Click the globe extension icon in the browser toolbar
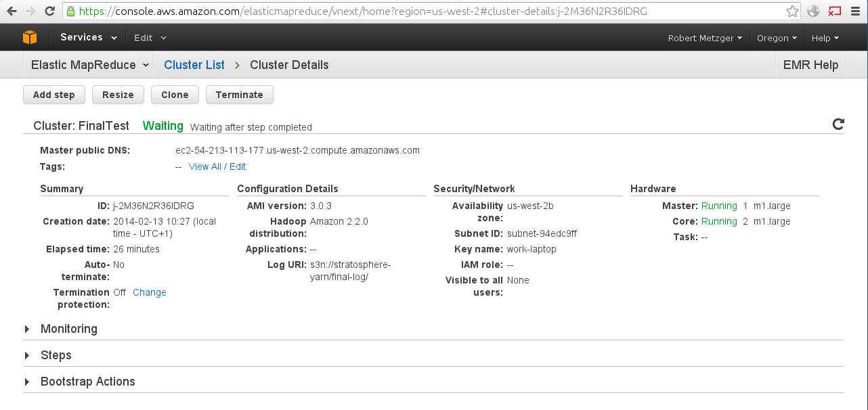 click(813, 11)
